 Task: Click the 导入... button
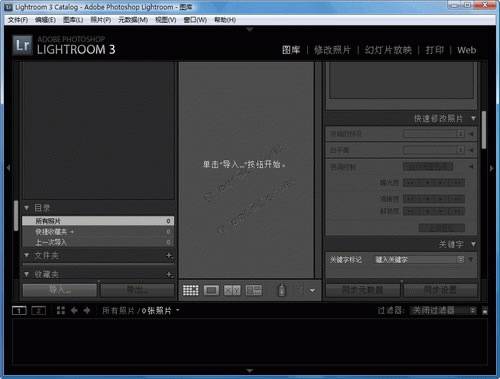click(60, 290)
